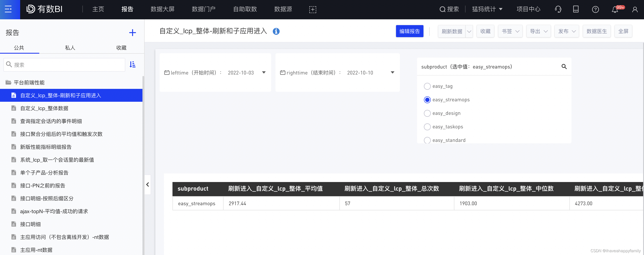This screenshot has height=255, width=644.
Task: Select the easy_design radio option
Action: pos(427,113)
